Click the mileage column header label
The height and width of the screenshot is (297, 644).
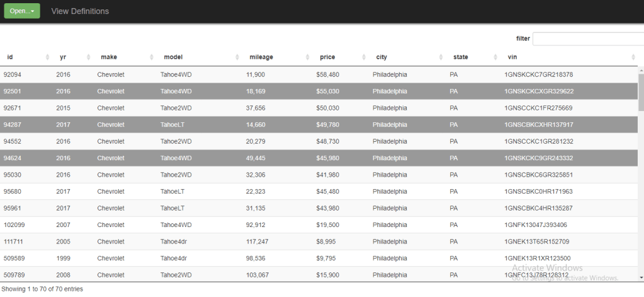[261, 57]
